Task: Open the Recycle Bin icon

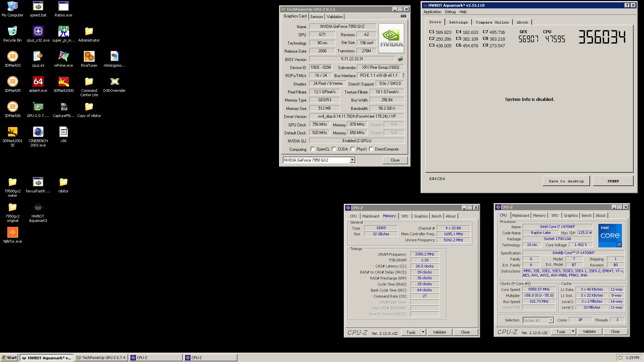Action: pyautogui.click(x=12, y=34)
